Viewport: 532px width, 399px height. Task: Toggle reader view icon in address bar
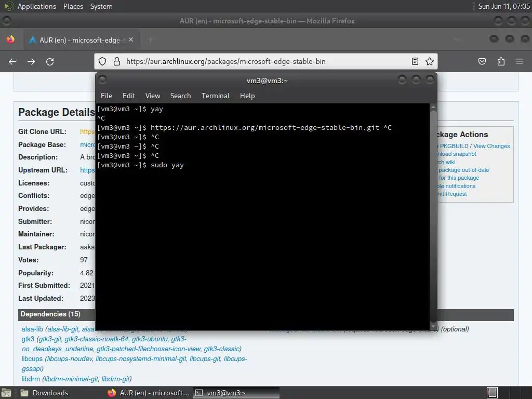pos(415,61)
